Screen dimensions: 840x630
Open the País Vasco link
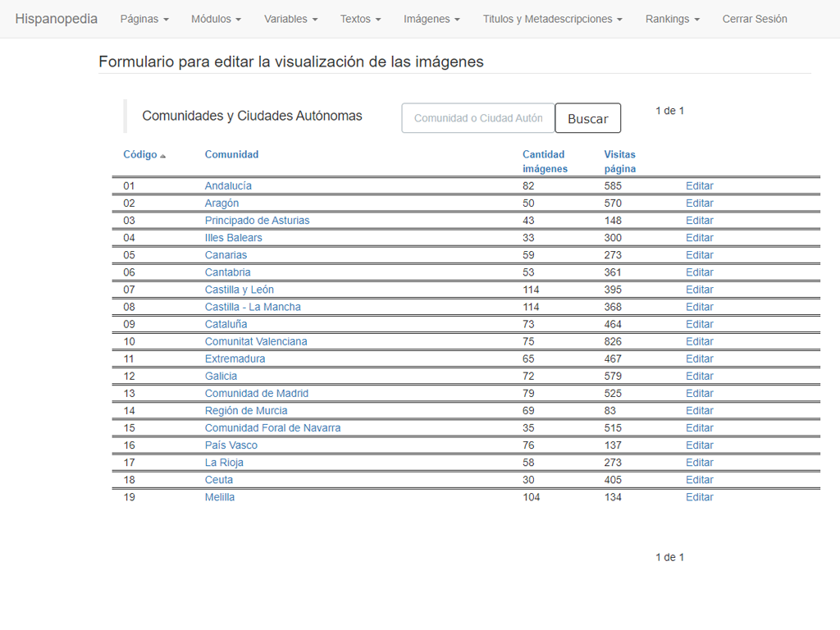tap(231, 445)
